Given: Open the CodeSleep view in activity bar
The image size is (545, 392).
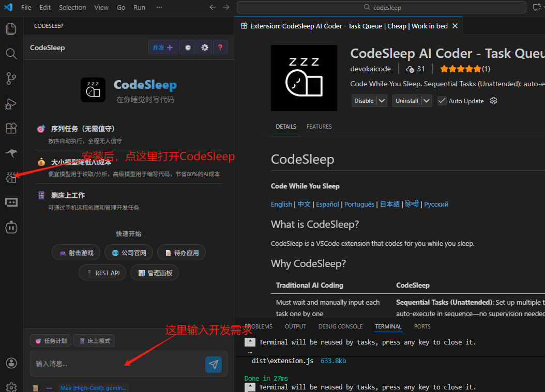Looking at the screenshot, I should point(11,178).
